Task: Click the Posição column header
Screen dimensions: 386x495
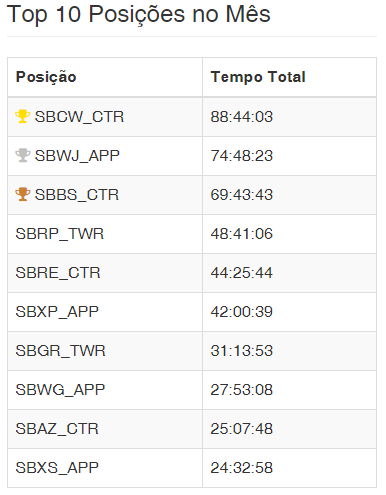Action: click(x=46, y=77)
